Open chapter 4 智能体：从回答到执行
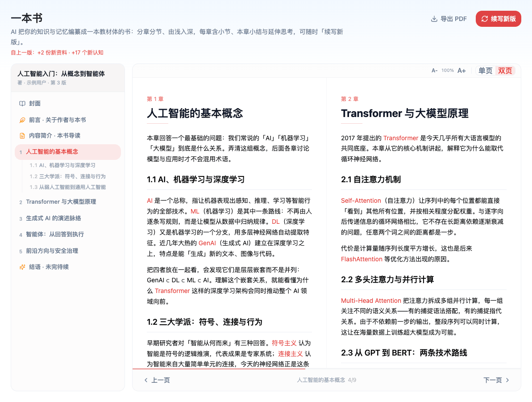532x402 pixels. click(x=68, y=234)
